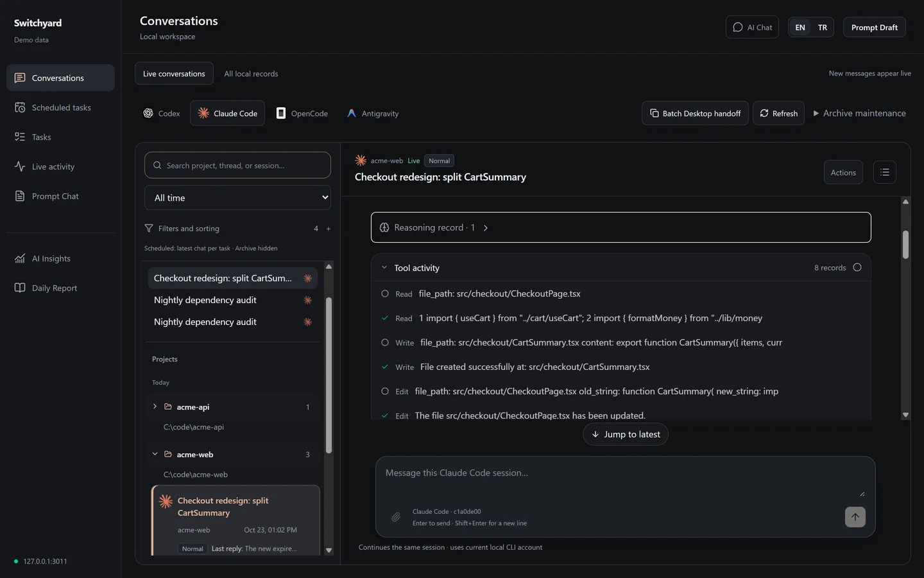This screenshot has width=924, height=578.
Task: Open the list icon button beside Actions
Action: pyautogui.click(x=885, y=172)
